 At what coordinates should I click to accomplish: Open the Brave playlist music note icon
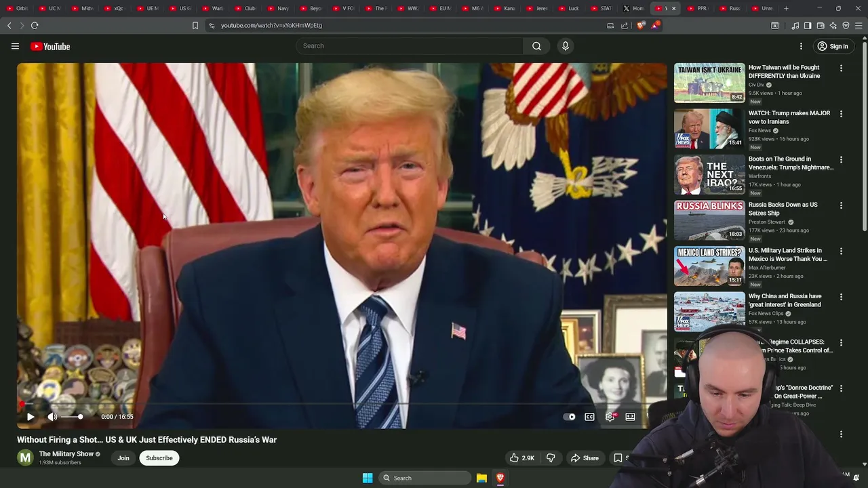click(795, 26)
